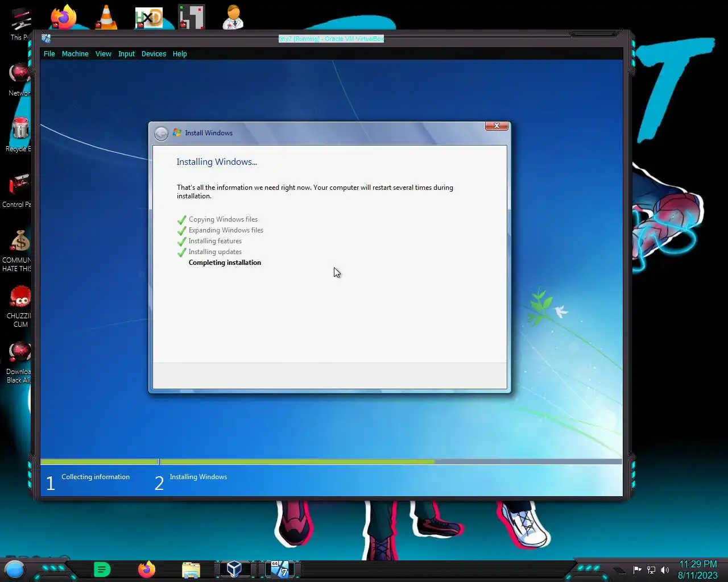Open File Explorer from the taskbar
This screenshot has height=582, width=728.
(191, 569)
